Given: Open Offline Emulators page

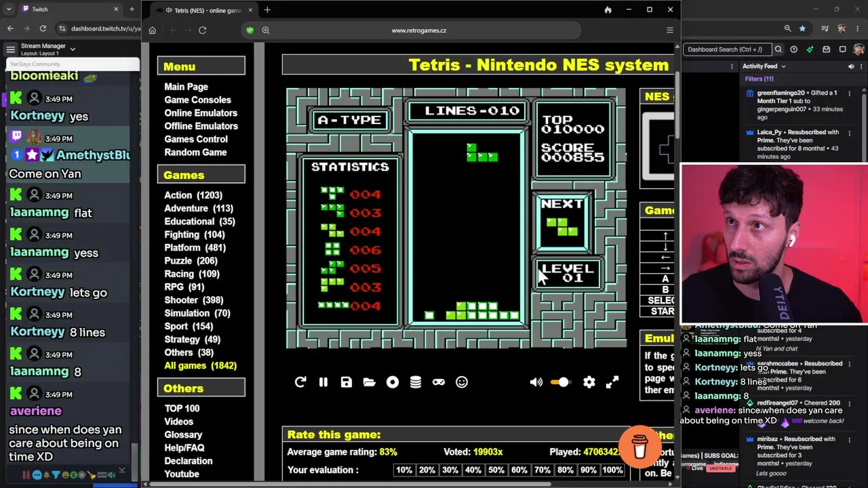Looking at the screenshot, I should (201, 126).
